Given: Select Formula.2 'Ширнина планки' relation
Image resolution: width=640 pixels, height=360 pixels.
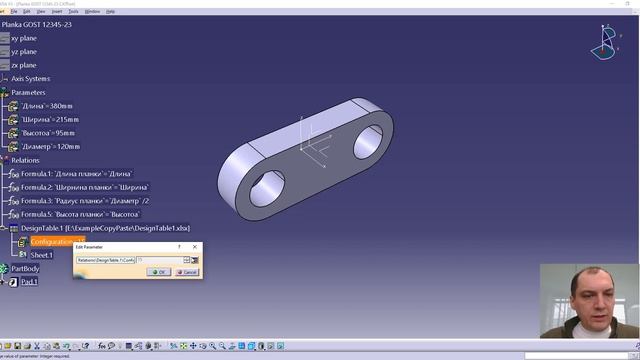Looking at the screenshot, I should click(x=85, y=187).
